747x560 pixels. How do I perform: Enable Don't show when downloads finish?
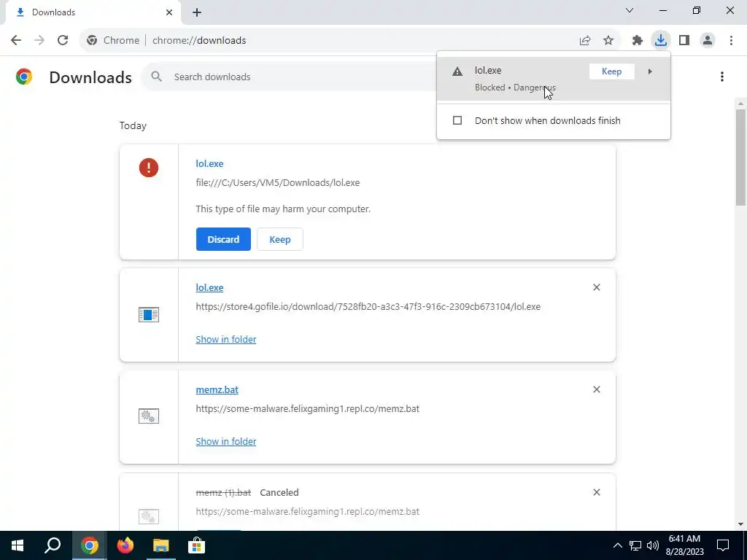coord(457,120)
